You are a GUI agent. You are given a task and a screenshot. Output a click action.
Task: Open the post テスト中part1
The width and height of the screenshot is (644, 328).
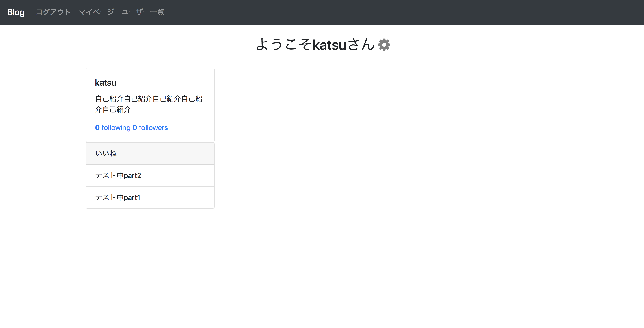(117, 198)
